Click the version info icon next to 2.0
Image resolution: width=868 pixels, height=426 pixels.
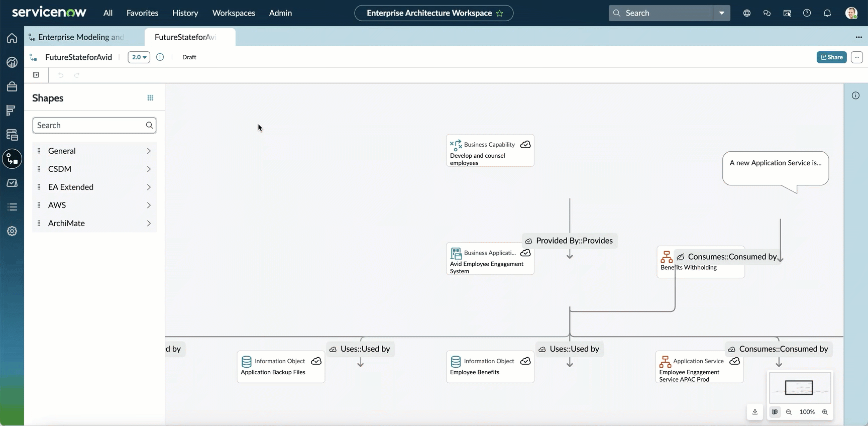[160, 57]
